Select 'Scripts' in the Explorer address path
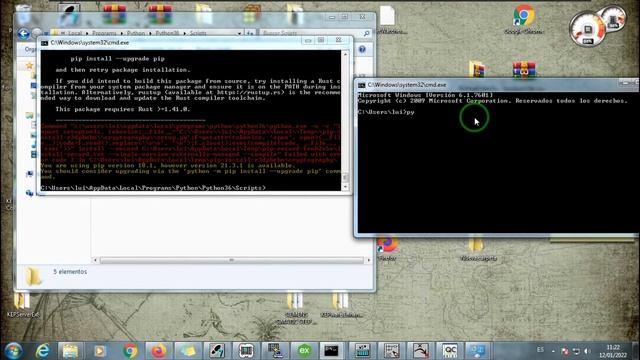Screen dimensions: 640x360 198,33
